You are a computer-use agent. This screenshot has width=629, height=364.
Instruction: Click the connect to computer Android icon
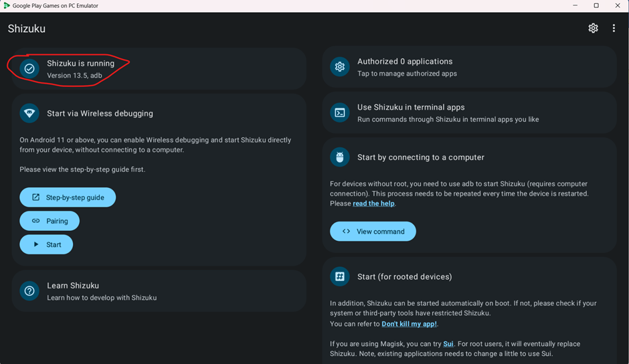(x=340, y=157)
